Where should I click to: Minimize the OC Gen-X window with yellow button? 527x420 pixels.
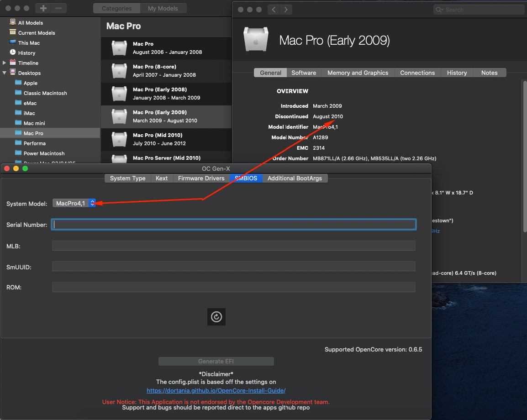[x=16, y=168]
